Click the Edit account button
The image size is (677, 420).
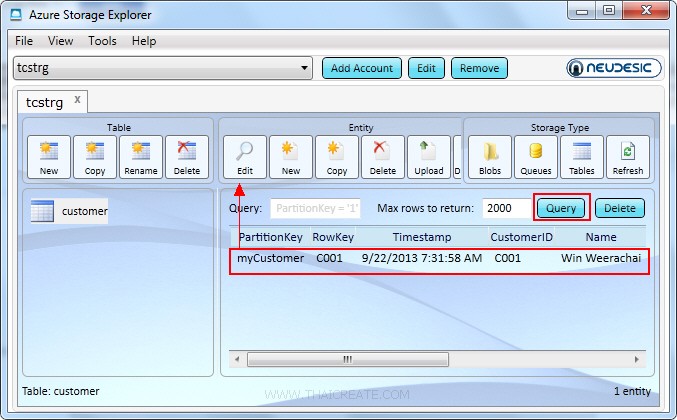tap(426, 68)
